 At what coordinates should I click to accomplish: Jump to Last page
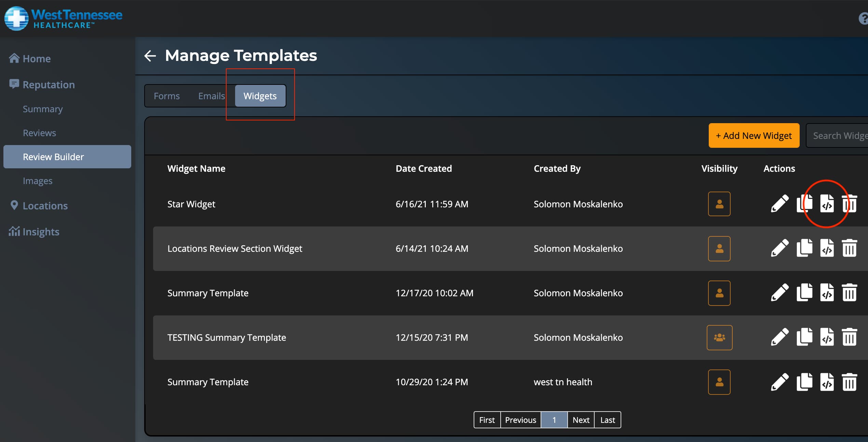tap(608, 420)
